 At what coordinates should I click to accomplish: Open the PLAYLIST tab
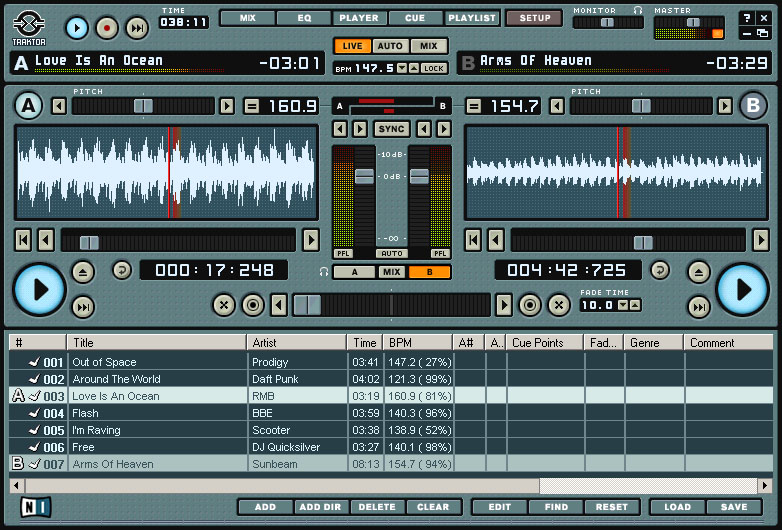point(472,18)
